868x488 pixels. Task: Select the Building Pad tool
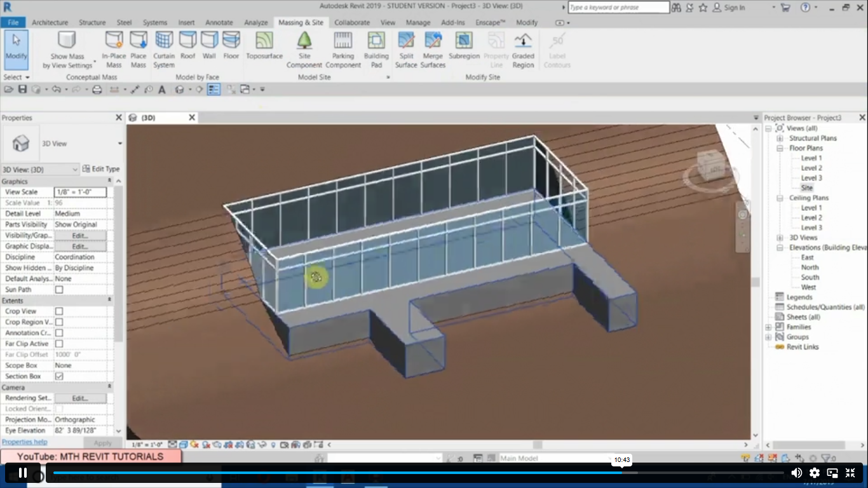tap(376, 48)
